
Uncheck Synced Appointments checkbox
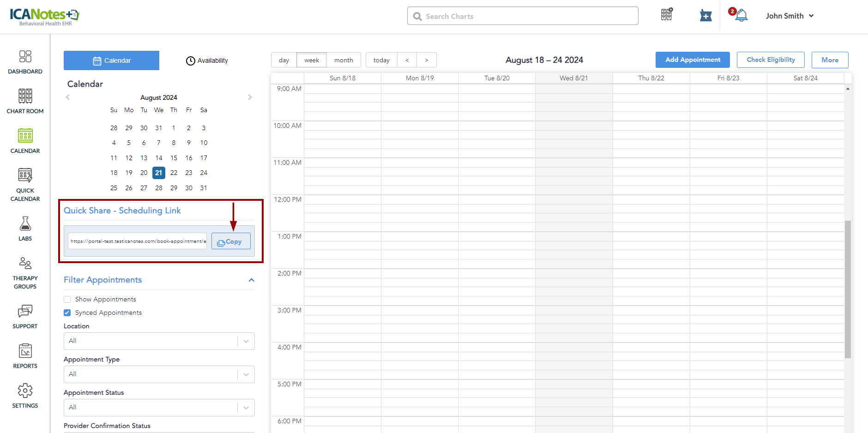coord(67,313)
